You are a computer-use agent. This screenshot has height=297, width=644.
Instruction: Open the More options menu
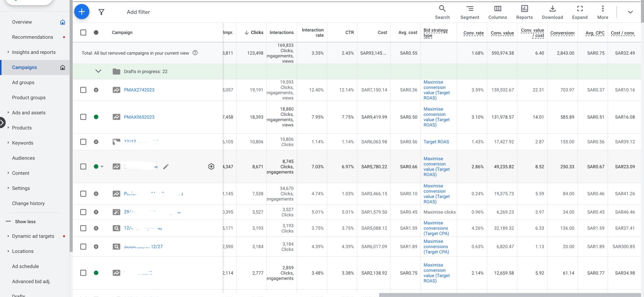602,12
